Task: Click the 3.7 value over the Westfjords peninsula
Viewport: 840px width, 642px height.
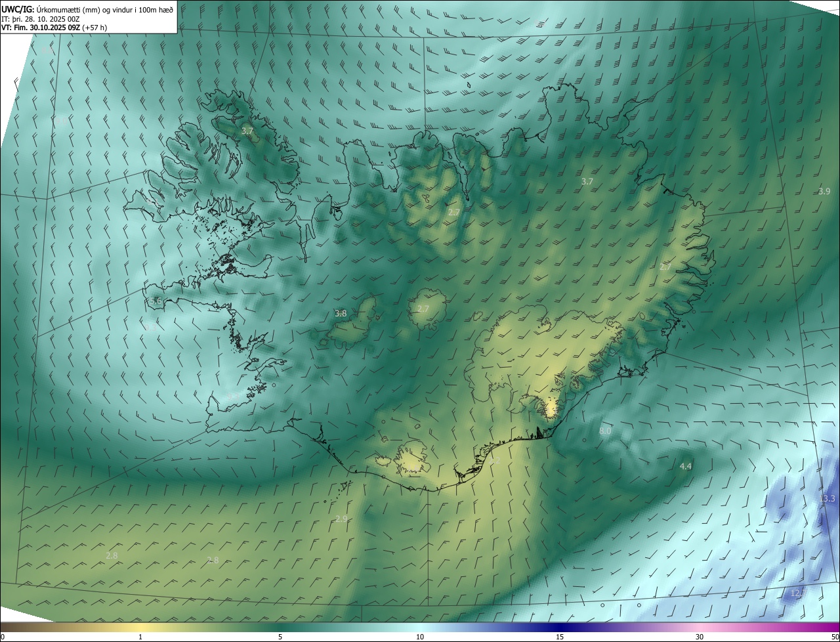Action: tap(247, 131)
